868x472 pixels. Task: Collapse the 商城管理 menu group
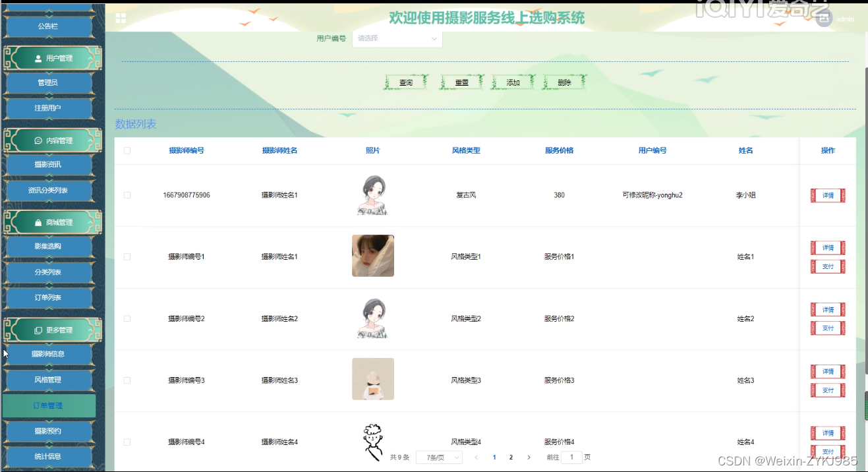coord(53,223)
